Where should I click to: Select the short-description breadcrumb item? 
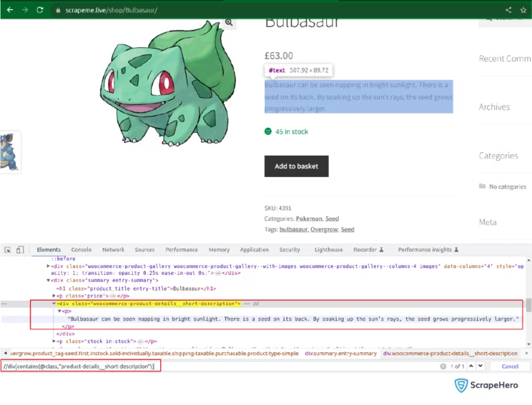(x=450, y=354)
